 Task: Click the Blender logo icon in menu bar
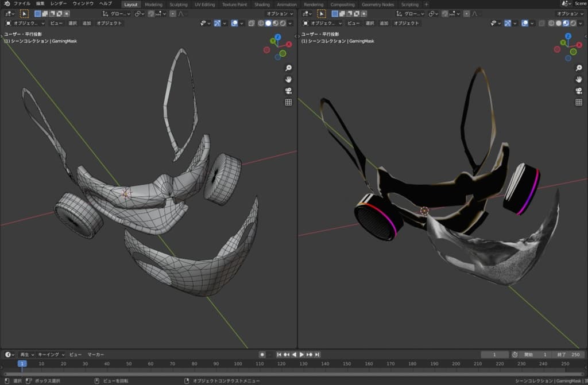7,4
